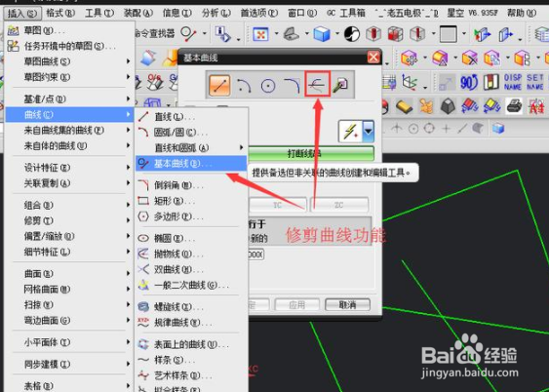The image size is (549, 392).
Task: Select the Circle tool in 基本曲线 dialog
Action: (x=268, y=86)
